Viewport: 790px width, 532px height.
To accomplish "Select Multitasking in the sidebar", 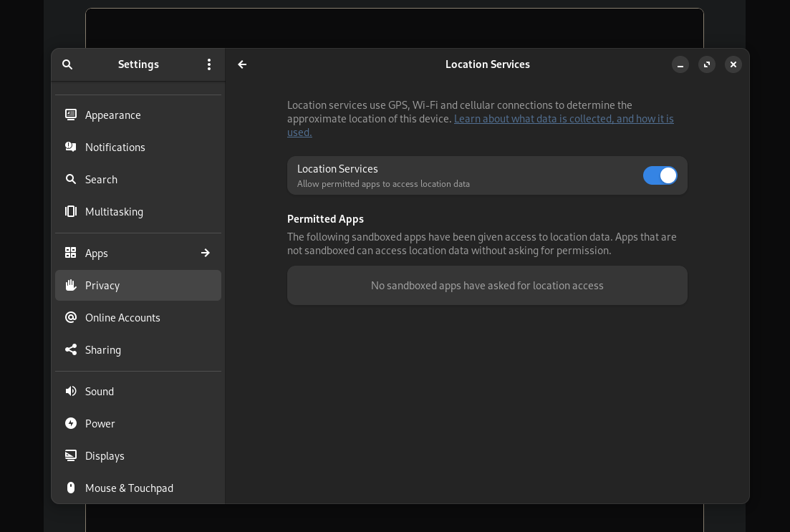I will (138, 212).
